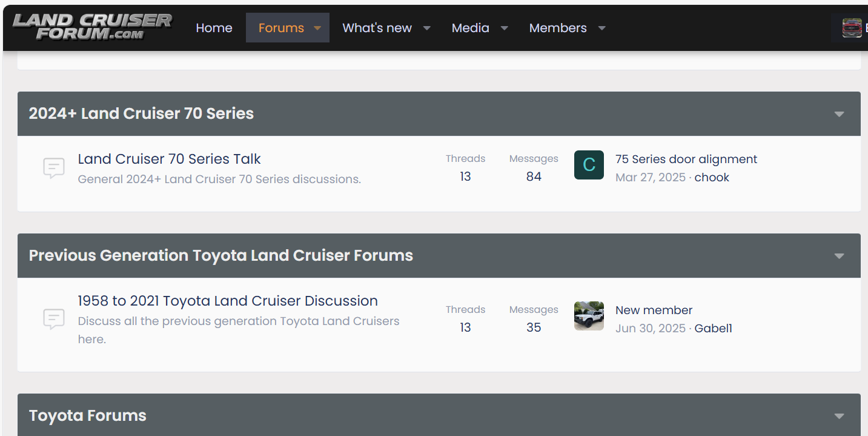Image resolution: width=868 pixels, height=436 pixels.
Task: Expand the What's new dropdown arrow
Action: (x=427, y=28)
